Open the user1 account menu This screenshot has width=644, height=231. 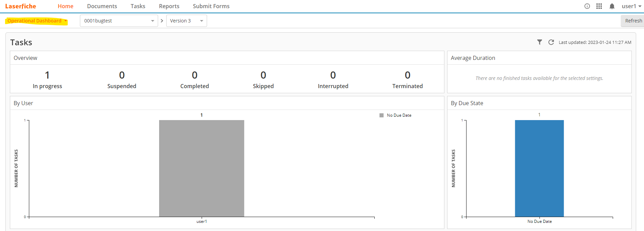(631, 6)
